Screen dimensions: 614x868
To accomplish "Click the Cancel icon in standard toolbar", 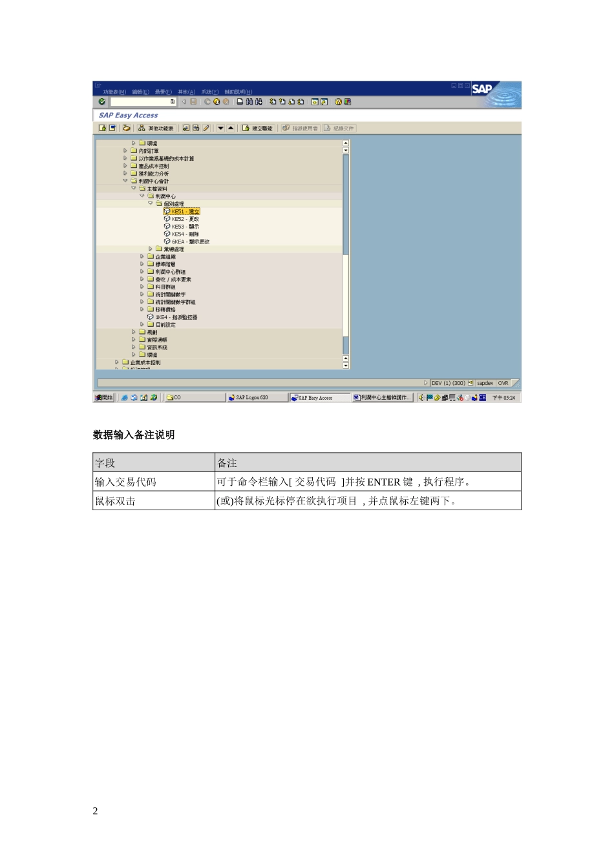I will point(226,101).
